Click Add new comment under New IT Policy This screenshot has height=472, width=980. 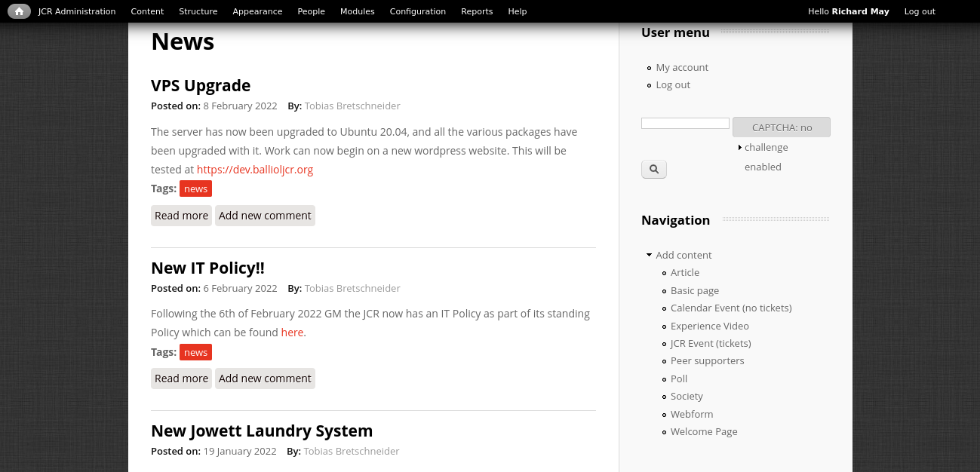point(265,378)
